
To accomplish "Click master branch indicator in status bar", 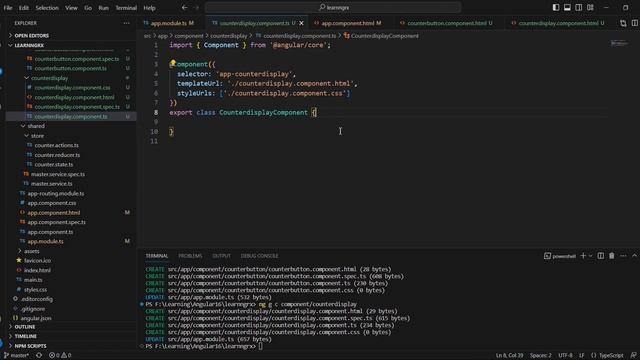I will (x=16, y=356).
